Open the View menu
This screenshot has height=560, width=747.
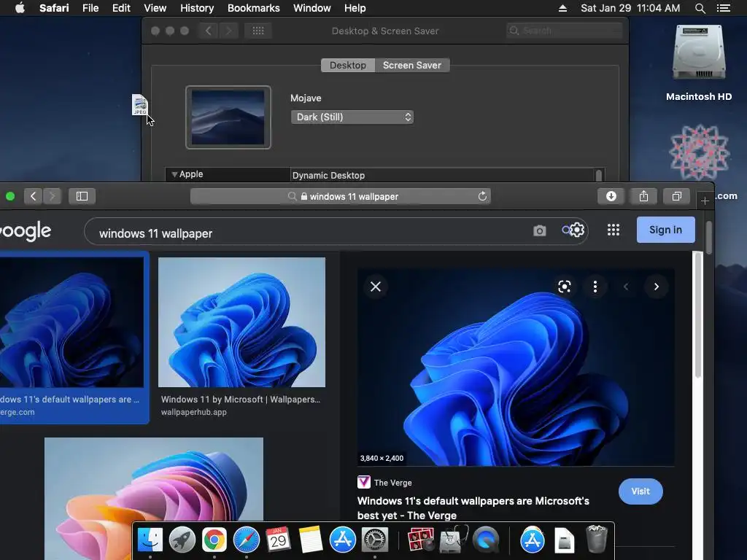point(155,8)
